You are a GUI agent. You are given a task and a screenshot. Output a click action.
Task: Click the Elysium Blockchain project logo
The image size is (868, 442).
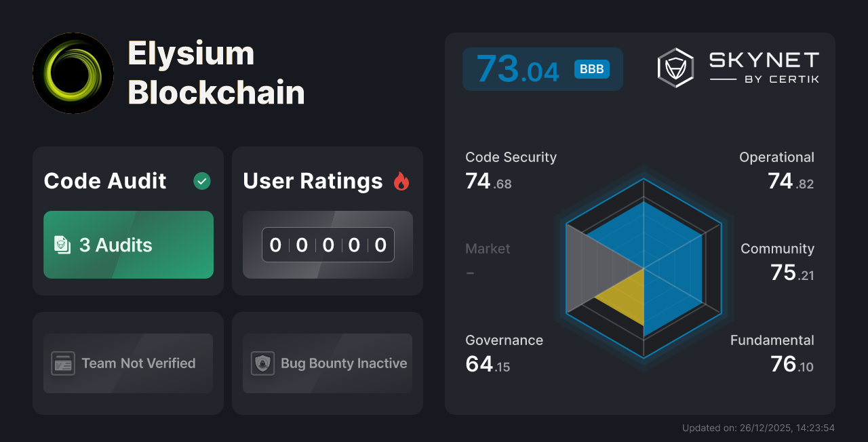pyautogui.click(x=73, y=73)
